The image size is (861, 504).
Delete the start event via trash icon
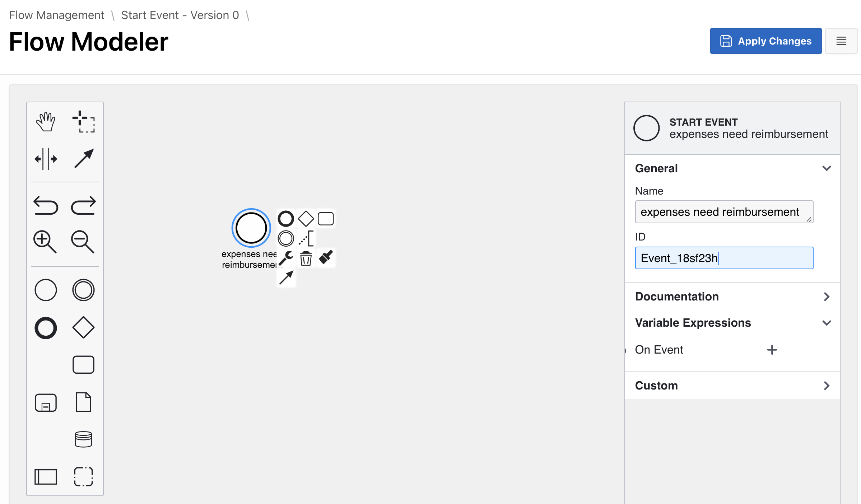tap(306, 258)
